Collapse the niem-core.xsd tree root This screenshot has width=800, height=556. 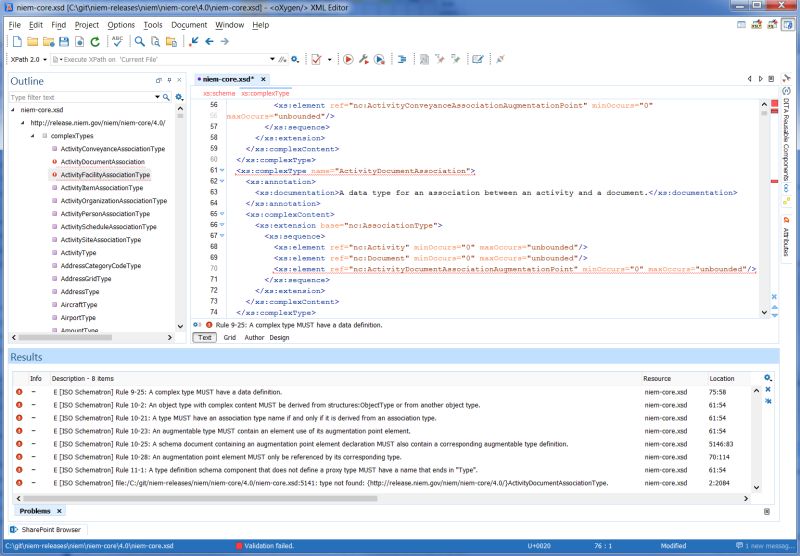pyautogui.click(x=13, y=110)
